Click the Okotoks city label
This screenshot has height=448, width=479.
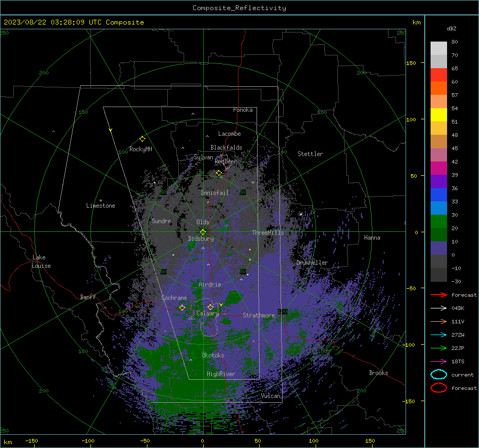pyautogui.click(x=213, y=355)
